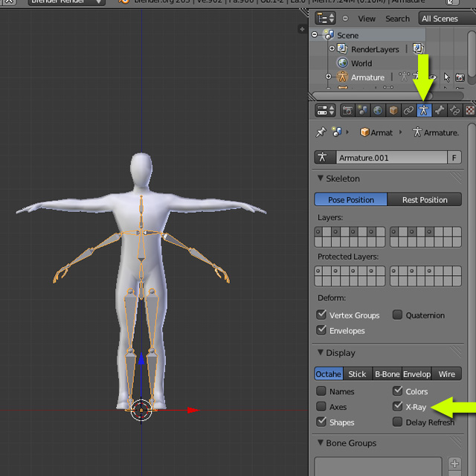Open the Scene properties tab icon

[362, 111]
